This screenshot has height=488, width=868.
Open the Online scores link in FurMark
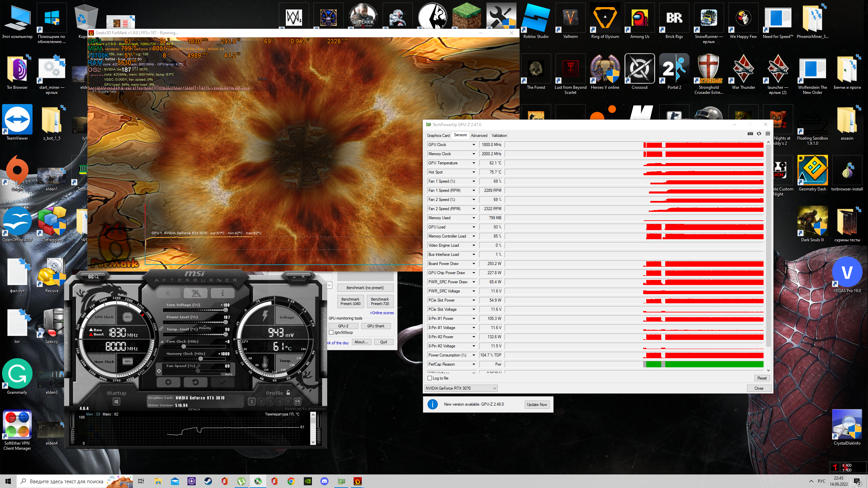click(x=382, y=313)
